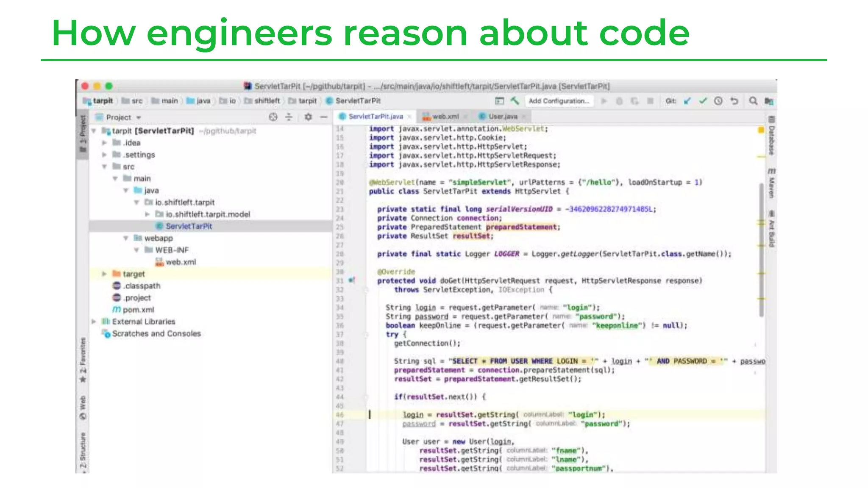The image size is (868, 488).
Task: Click the Run play button
Action: click(x=604, y=101)
